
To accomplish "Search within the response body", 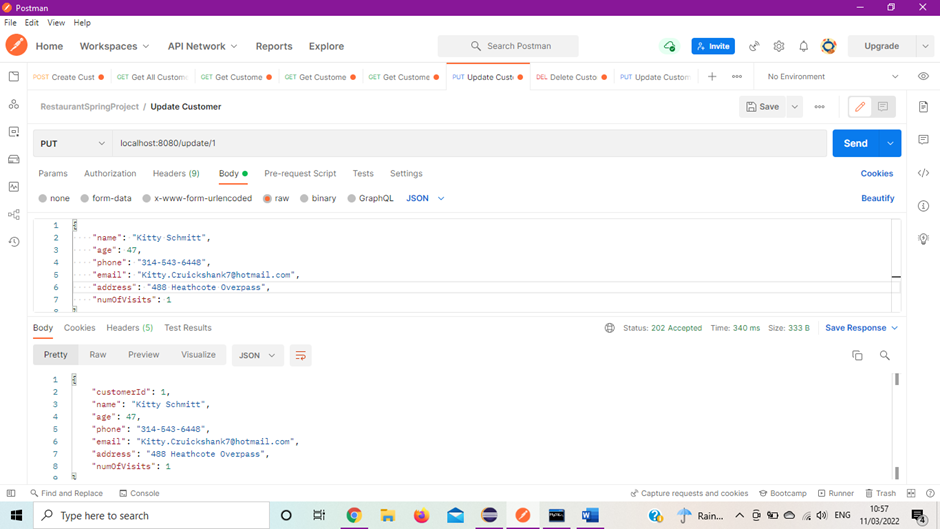I will (884, 356).
